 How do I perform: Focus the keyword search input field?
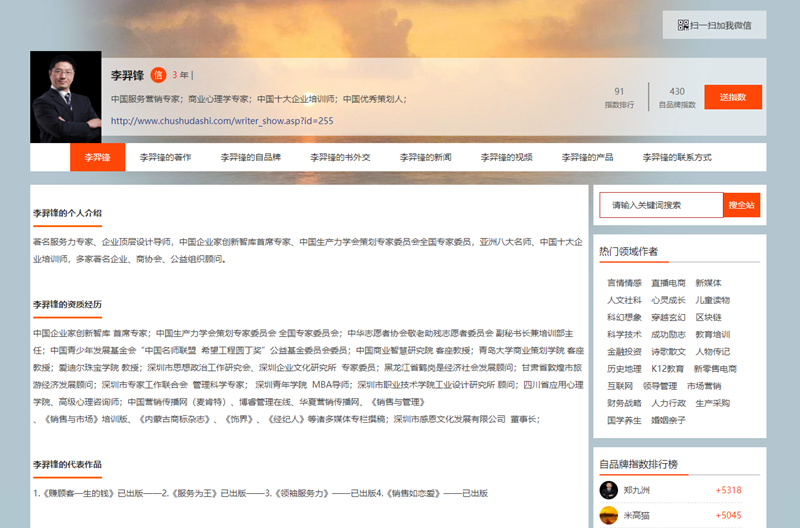tap(661, 205)
